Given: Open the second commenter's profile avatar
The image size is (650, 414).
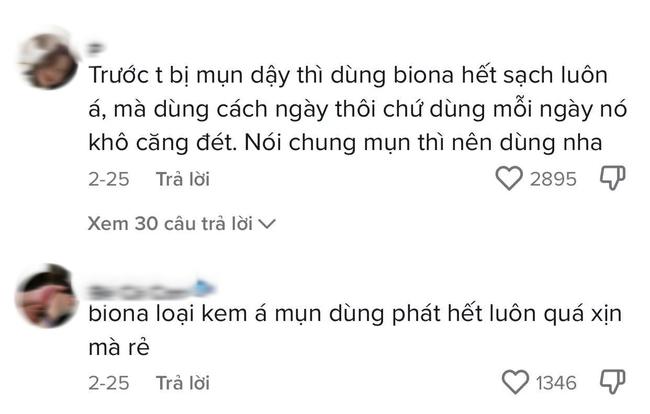Looking at the screenshot, I should [x=46, y=294].
